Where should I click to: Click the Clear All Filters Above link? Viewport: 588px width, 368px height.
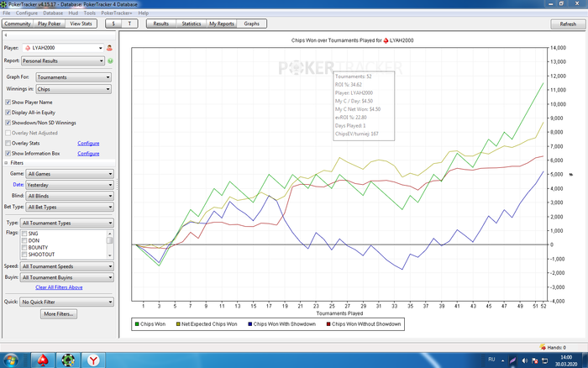(x=59, y=287)
